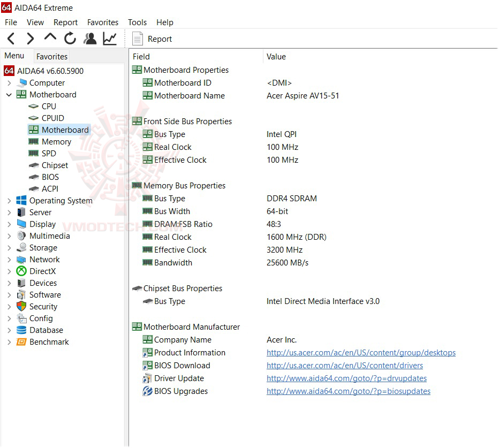The width and height of the screenshot is (499, 448).
Task: Select the Memory module icon in tree
Action: [x=33, y=142]
